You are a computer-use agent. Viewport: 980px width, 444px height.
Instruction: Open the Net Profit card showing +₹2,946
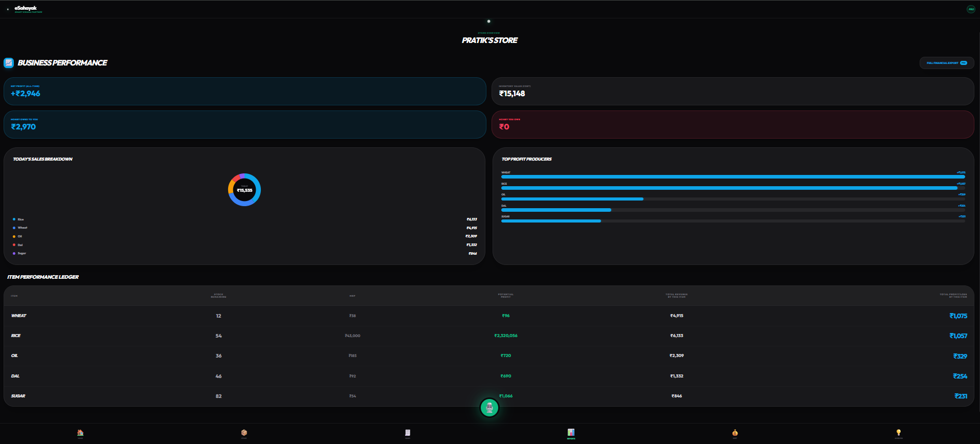245,91
